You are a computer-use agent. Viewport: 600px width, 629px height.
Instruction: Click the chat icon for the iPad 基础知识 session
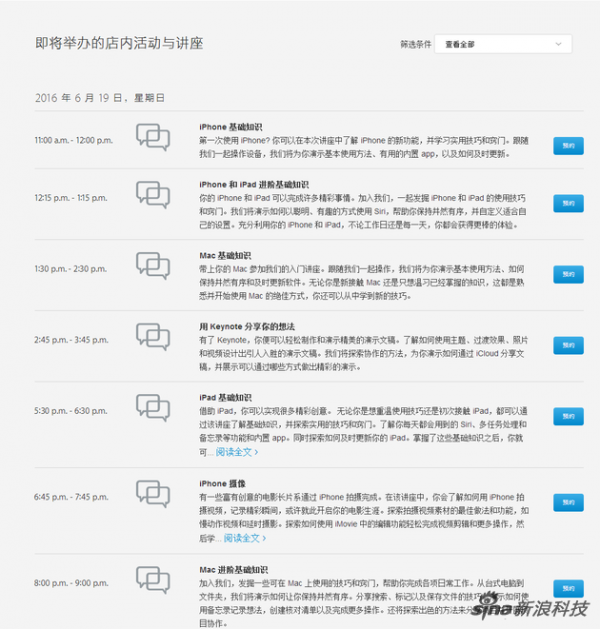152,408
